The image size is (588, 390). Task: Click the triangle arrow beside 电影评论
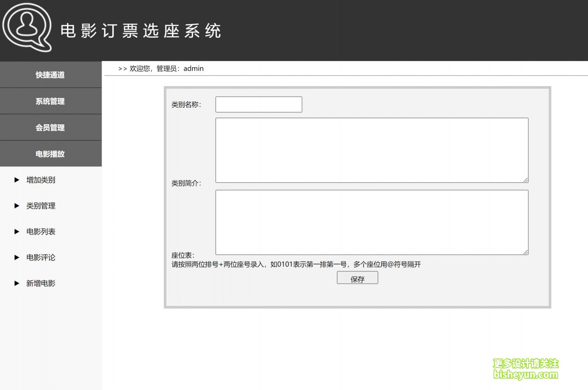tap(17, 258)
